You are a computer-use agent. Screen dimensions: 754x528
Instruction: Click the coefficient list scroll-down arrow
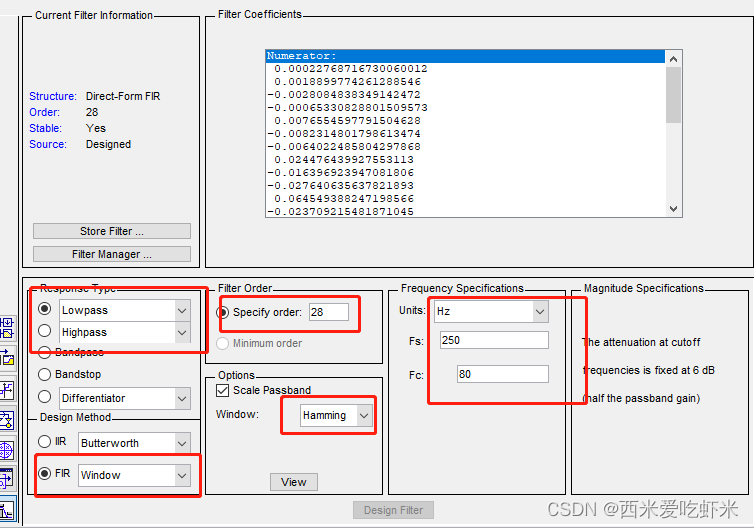pos(673,209)
